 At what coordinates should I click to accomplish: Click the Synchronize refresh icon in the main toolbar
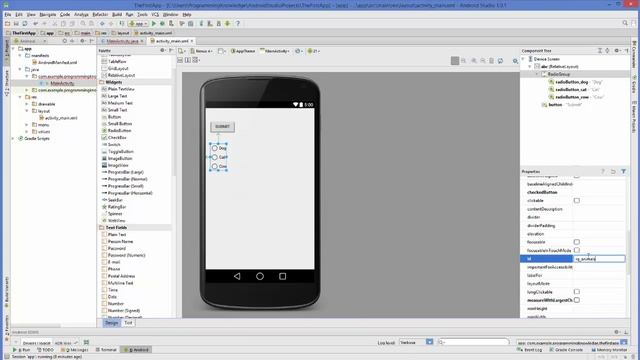click(25, 24)
